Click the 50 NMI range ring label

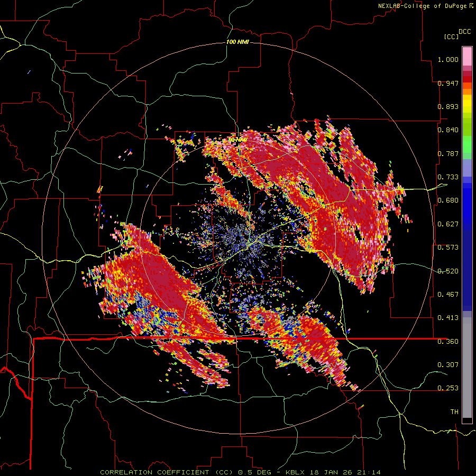point(237,140)
